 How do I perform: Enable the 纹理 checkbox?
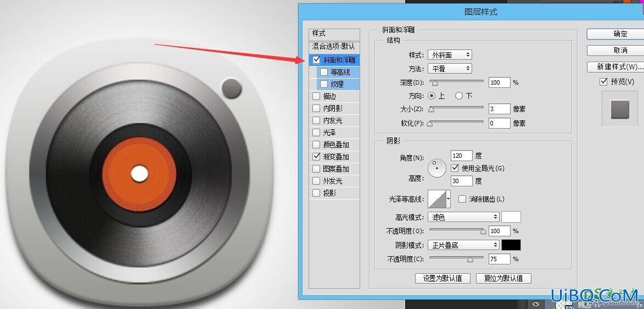(x=323, y=84)
